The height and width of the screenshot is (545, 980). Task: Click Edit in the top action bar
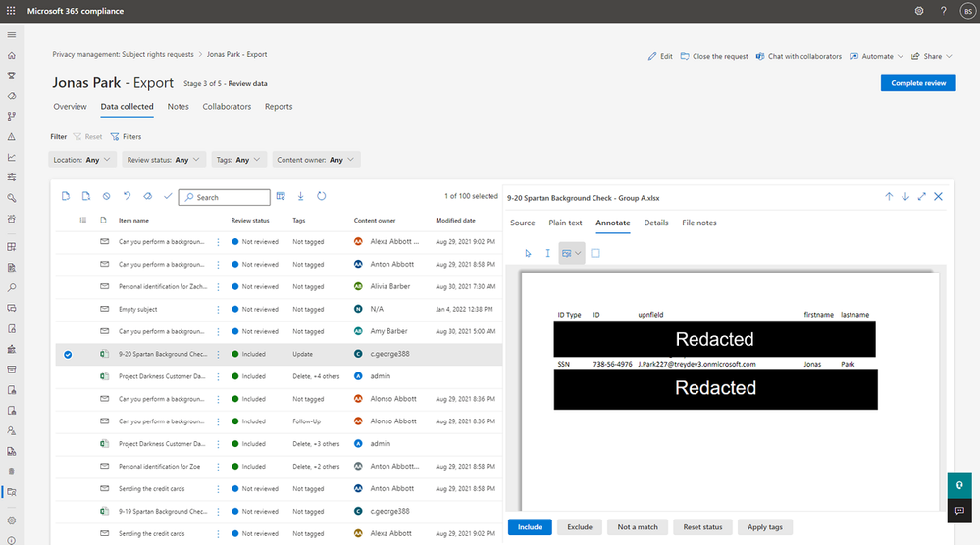[660, 56]
